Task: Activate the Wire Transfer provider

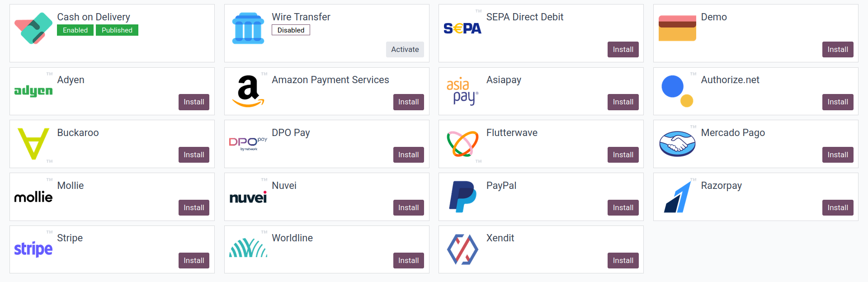Action: tap(405, 50)
